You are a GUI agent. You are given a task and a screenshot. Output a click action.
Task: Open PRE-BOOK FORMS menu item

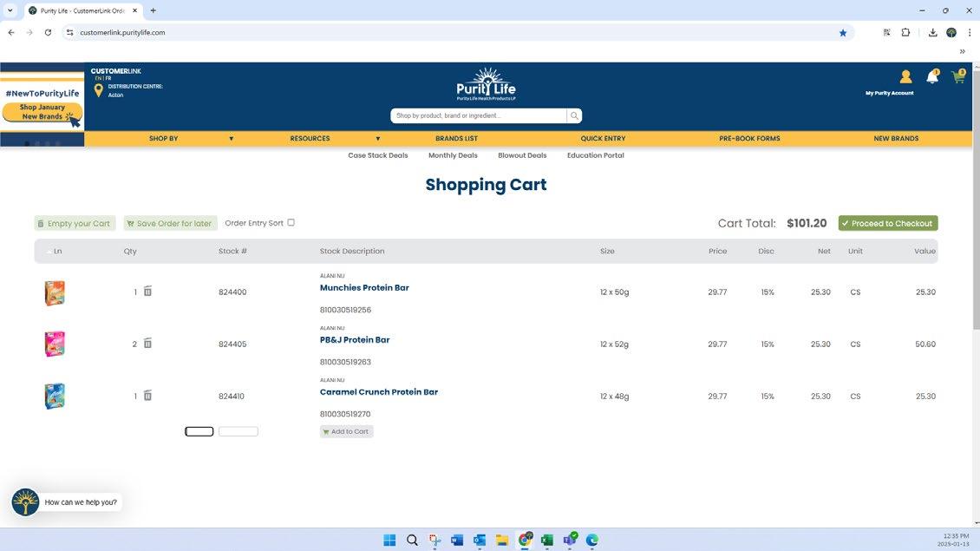click(749, 138)
